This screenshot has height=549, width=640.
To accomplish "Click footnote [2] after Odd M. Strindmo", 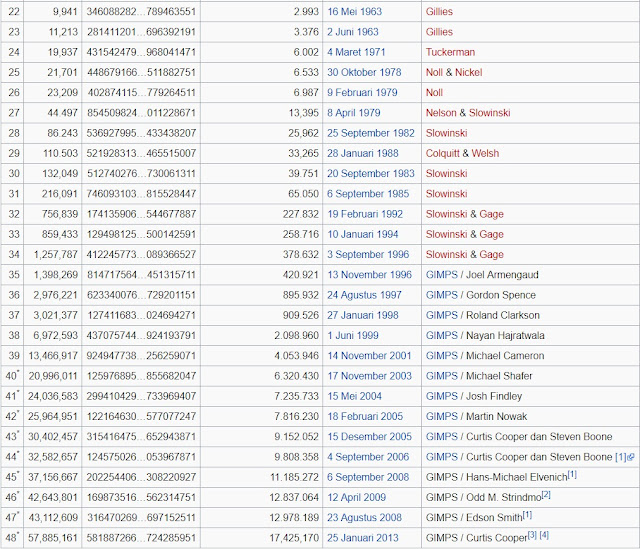I will 546,495.
